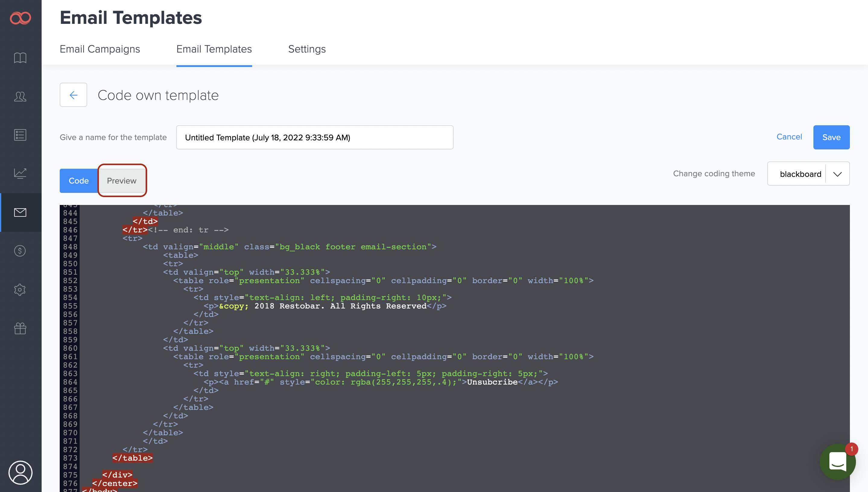Switch to the Code view
Image resolution: width=868 pixels, height=492 pixels.
[79, 181]
